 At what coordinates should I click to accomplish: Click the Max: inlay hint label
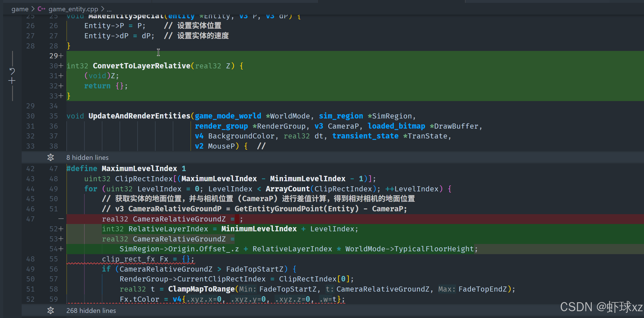click(x=447, y=289)
